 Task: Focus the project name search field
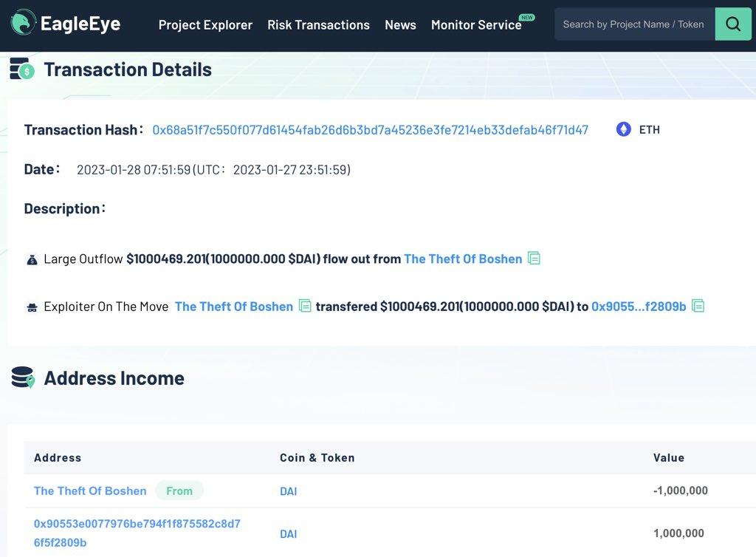coord(633,24)
